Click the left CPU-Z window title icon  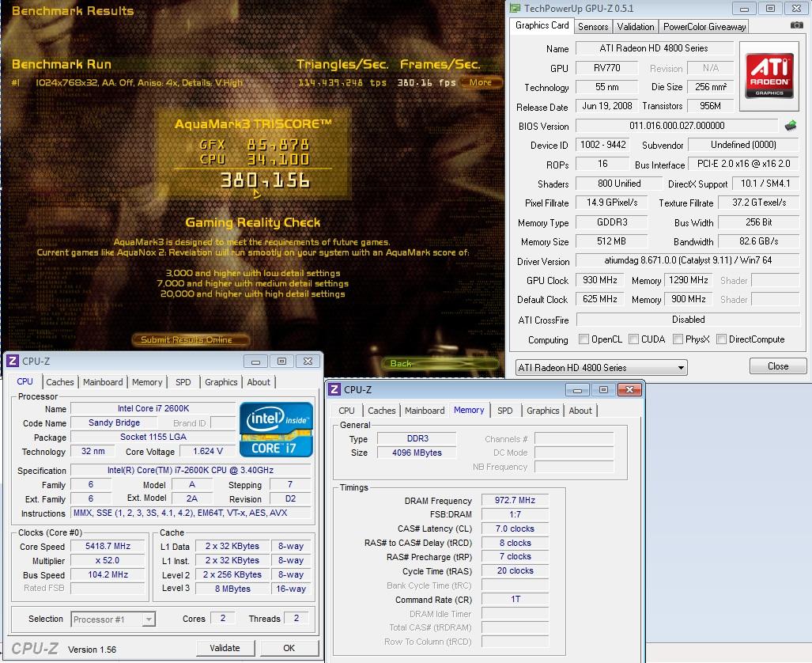(13, 362)
